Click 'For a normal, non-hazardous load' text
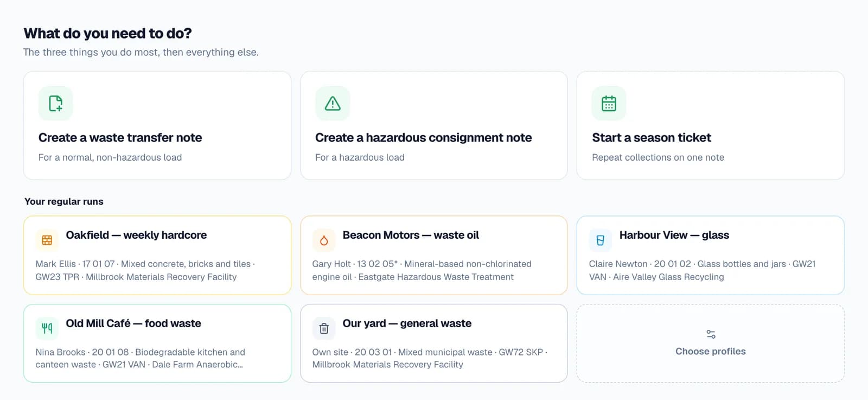Image resolution: width=868 pixels, height=400 pixels. tap(110, 157)
